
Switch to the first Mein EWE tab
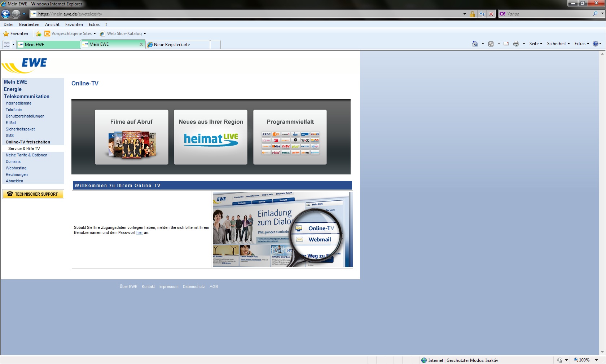coord(49,44)
